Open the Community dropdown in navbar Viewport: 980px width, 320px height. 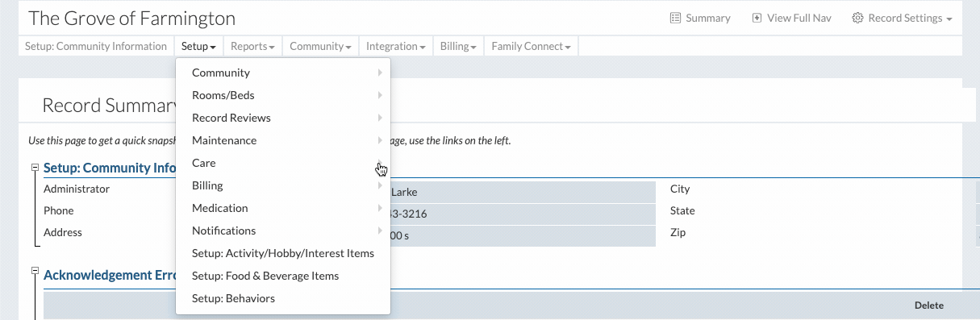pos(320,47)
